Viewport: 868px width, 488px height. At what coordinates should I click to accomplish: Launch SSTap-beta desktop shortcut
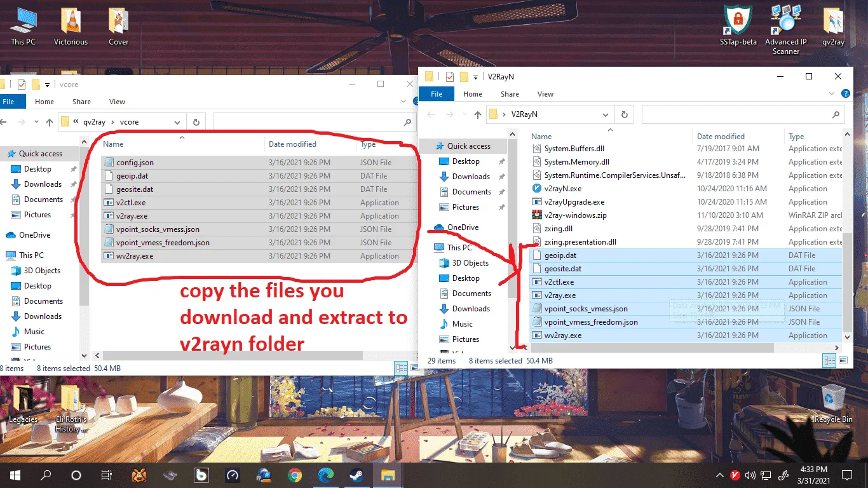(738, 27)
